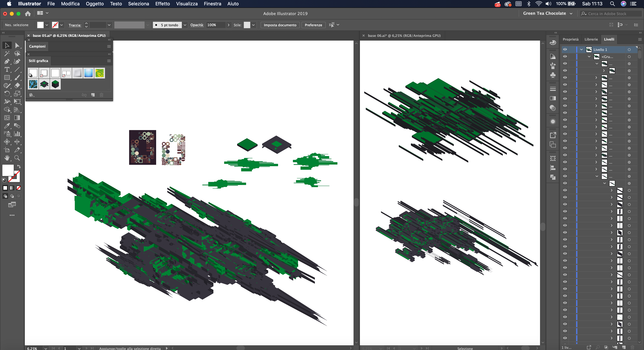Open stroke weight Traccia dropdown
This screenshot has height=350, width=644.
point(109,25)
